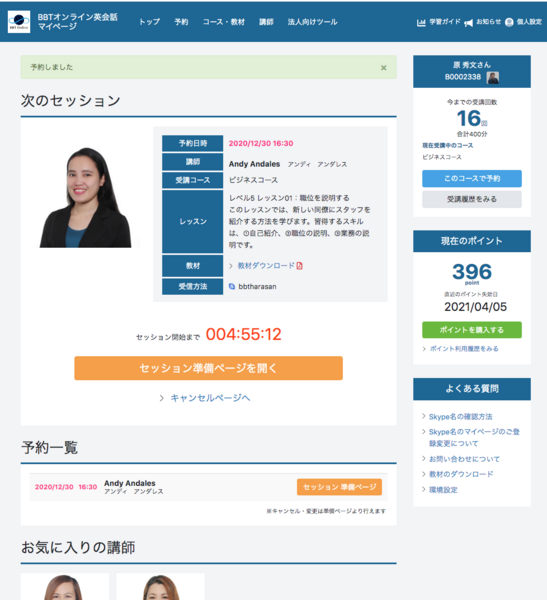Click the お知らせ megaphone icon
The image size is (547, 600).
coord(468,23)
